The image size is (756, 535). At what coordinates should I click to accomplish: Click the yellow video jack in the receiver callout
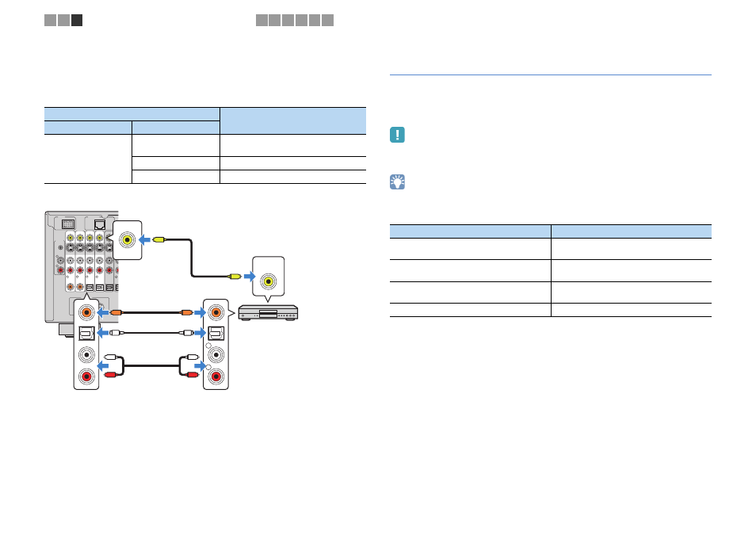128,239
